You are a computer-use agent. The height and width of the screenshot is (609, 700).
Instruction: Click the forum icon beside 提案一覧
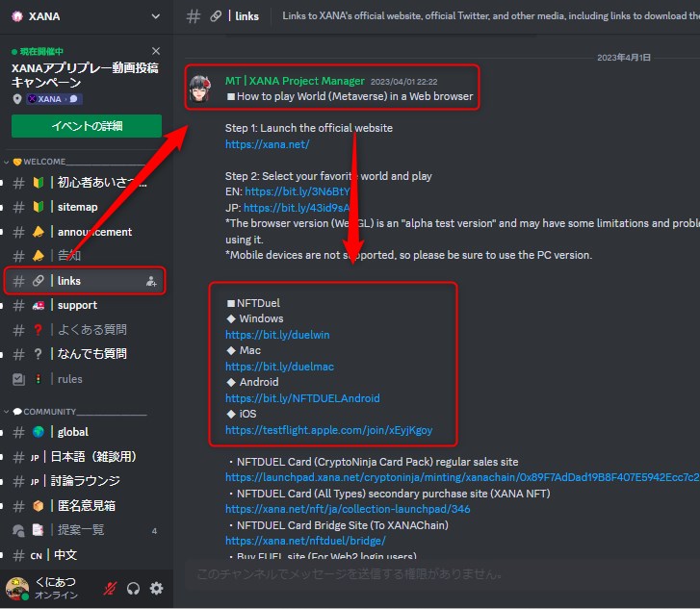point(18,530)
